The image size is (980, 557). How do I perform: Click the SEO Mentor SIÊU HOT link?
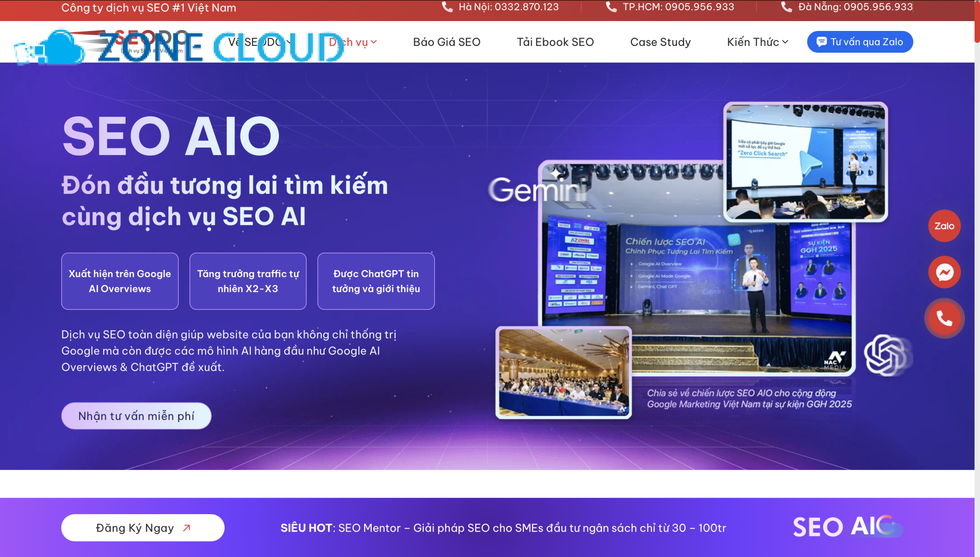coord(503,528)
